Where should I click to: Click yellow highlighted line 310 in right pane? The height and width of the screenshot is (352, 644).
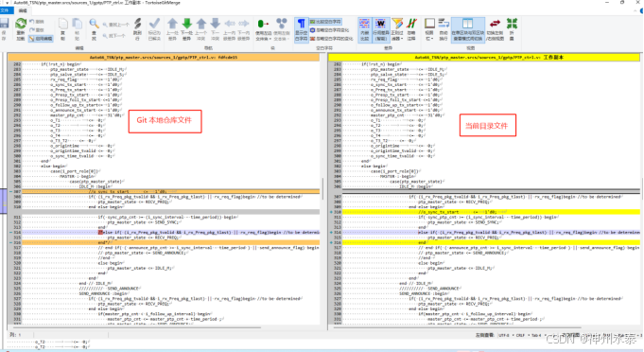click(491, 212)
